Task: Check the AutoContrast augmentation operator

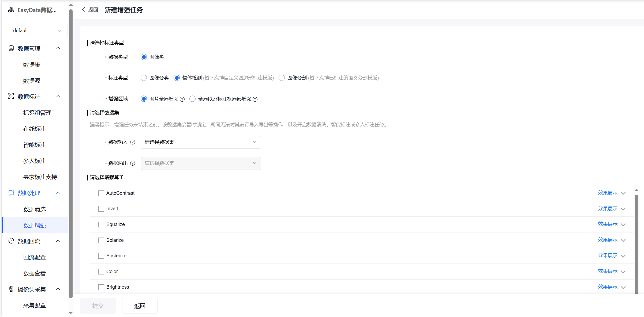Action: click(x=101, y=193)
